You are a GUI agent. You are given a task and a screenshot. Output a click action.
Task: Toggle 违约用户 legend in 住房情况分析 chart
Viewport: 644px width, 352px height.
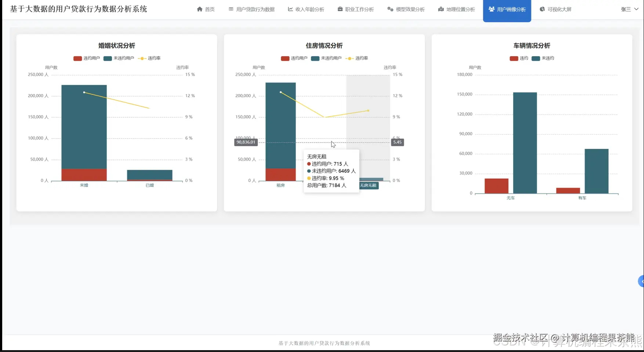(x=294, y=58)
